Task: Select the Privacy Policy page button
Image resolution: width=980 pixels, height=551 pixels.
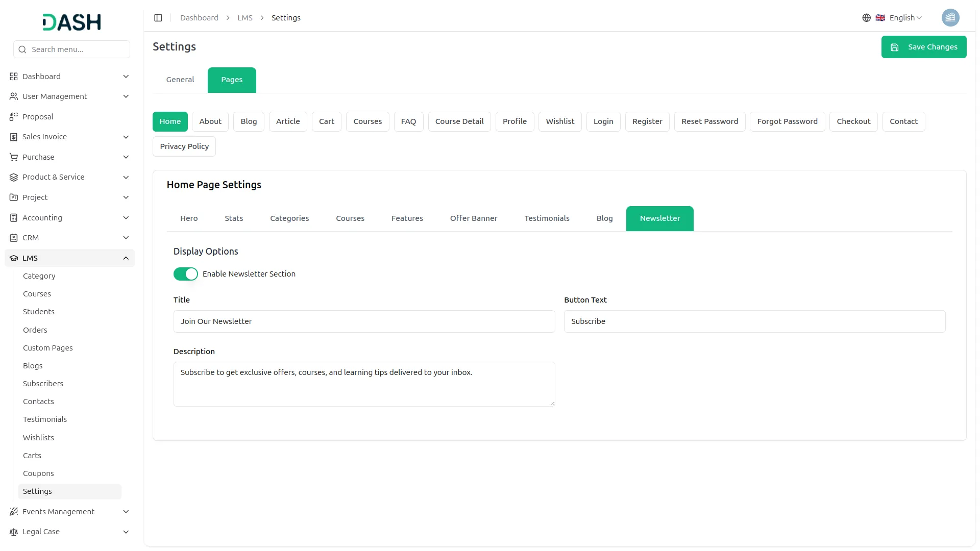Action: click(x=184, y=146)
